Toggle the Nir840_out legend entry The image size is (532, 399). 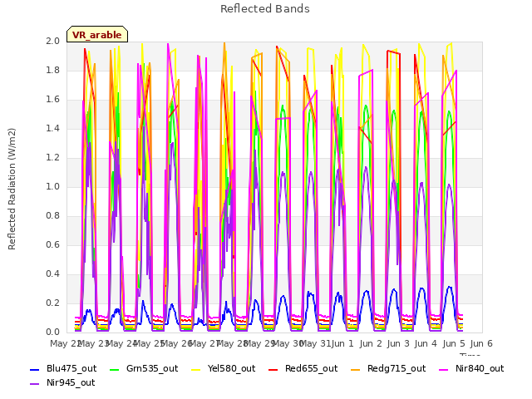coord(471,368)
